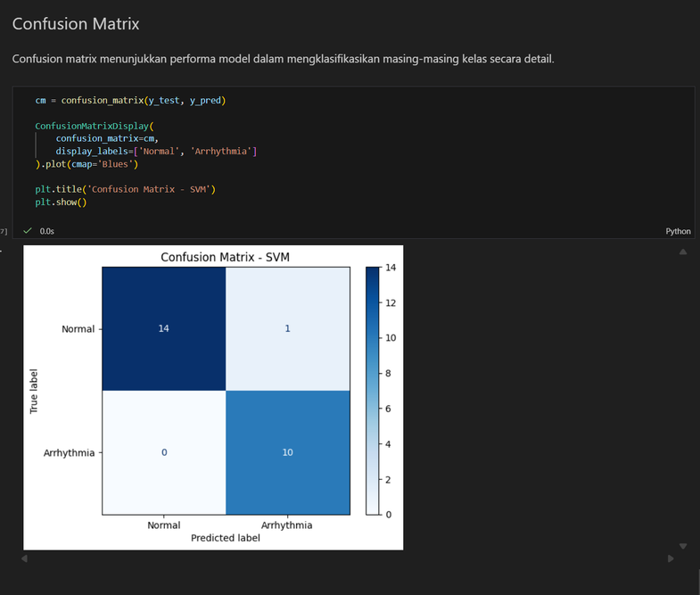The height and width of the screenshot is (595, 700).
Task: Click the Normal label on the x-axis
Action: tap(164, 525)
